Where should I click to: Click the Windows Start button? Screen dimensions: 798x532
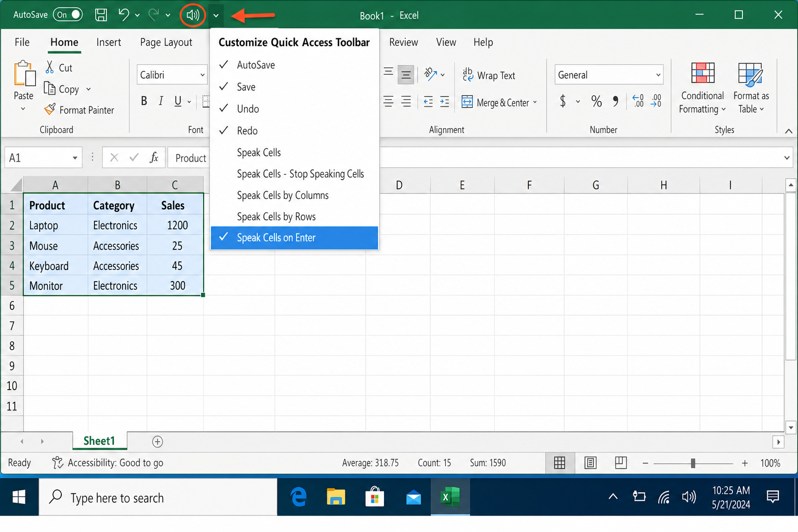coord(19,497)
